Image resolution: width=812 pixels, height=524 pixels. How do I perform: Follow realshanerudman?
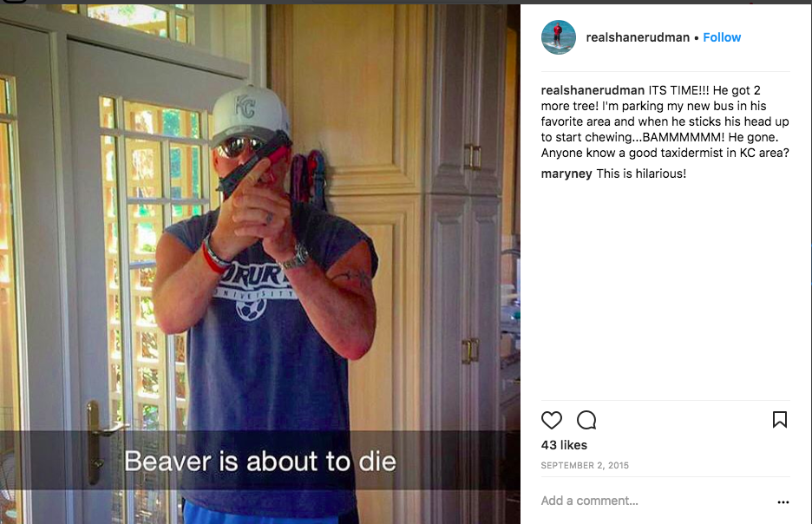coord(722,37)
